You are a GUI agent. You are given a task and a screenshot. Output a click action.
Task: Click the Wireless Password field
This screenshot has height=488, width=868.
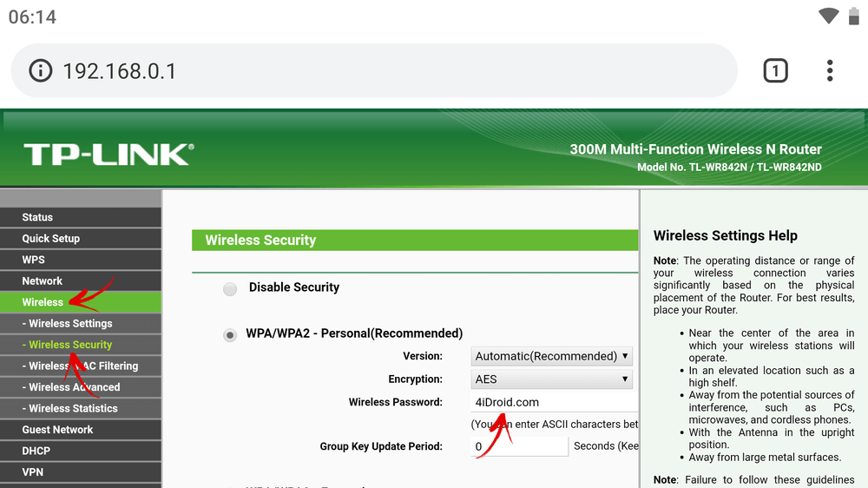click(x=556, y=402)
